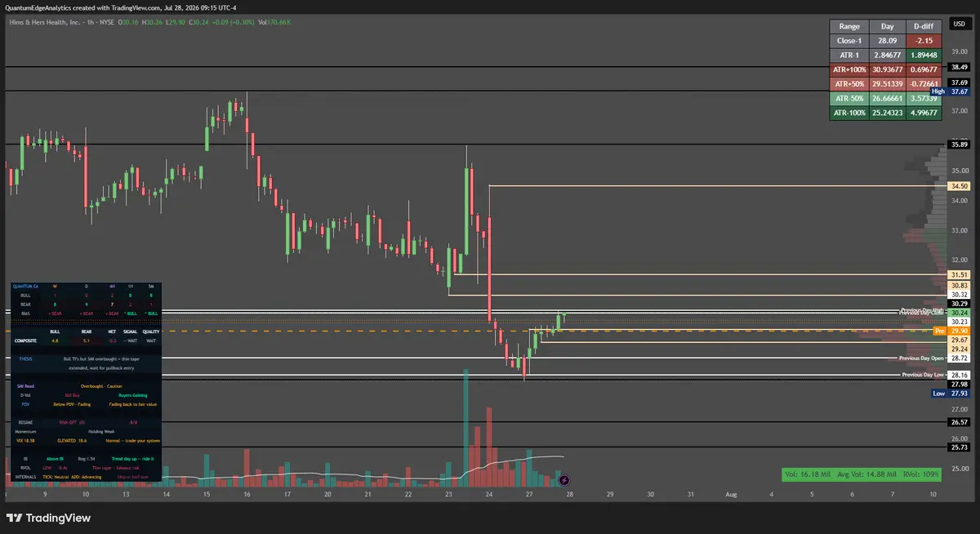Click the ATR-50% row in range table

tap(885, 100)
